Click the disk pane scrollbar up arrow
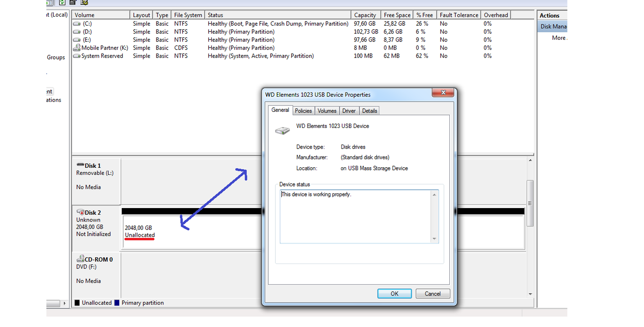The height and width of the screenshot is (327, 644). pyautogui.click(x=530, y=161)
